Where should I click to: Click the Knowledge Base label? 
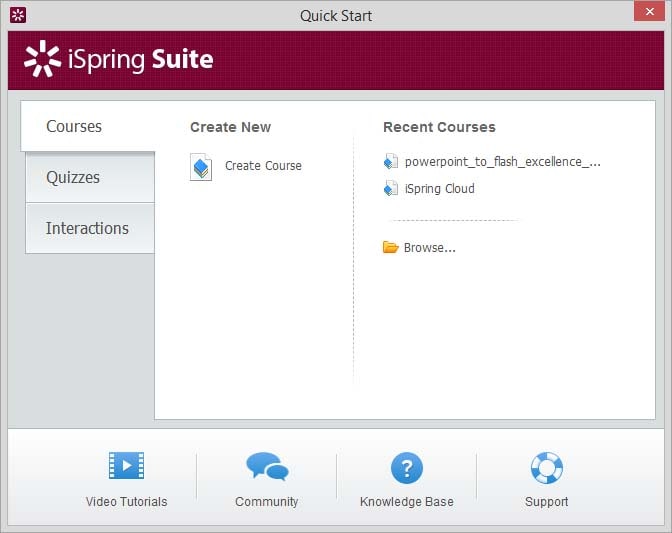coord(406,502)
